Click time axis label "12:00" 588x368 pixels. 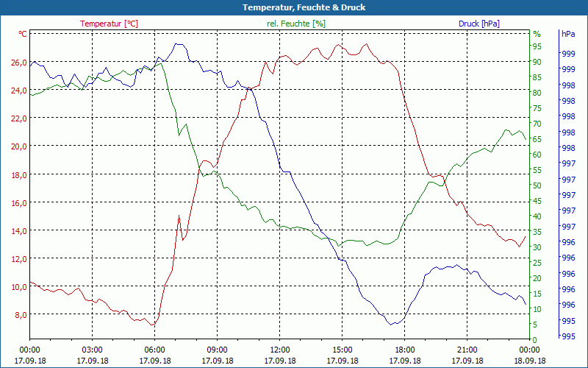click(280, 350)
